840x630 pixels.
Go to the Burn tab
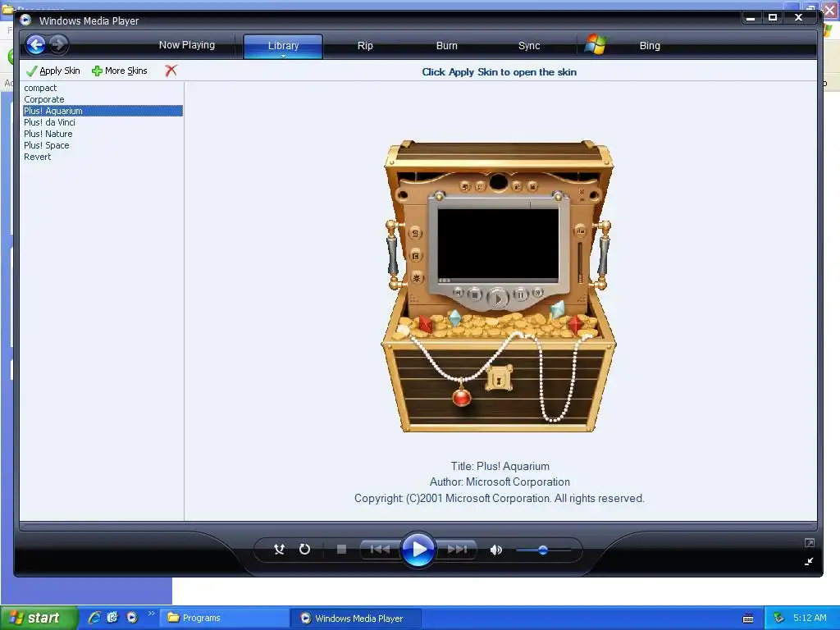pyautogui.click(x=446, y=46)
